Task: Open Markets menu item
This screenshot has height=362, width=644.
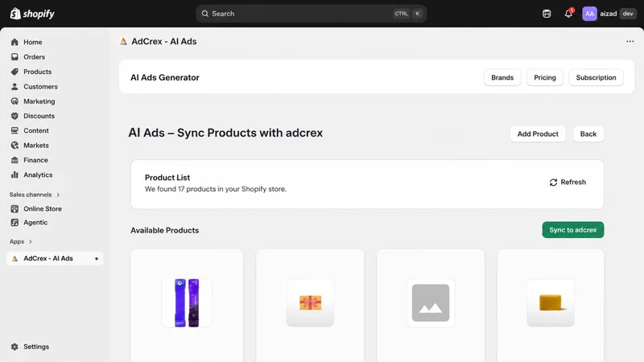Action: tap(35, 146)
